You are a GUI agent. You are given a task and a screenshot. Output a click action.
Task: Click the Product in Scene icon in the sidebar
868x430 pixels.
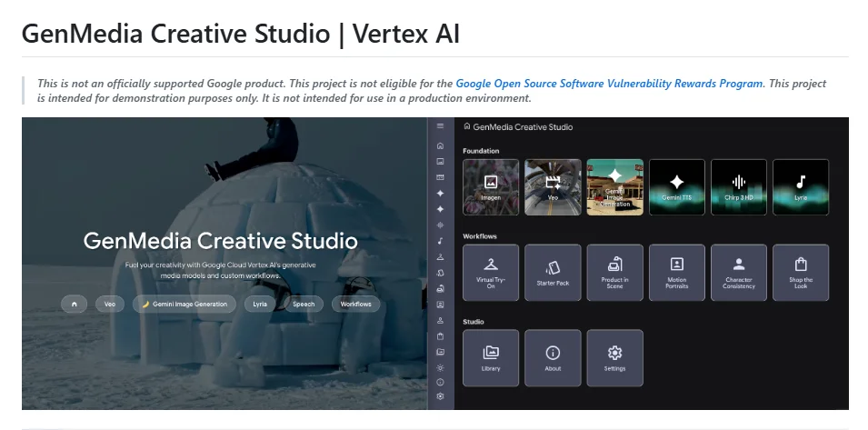coord(440,288)
